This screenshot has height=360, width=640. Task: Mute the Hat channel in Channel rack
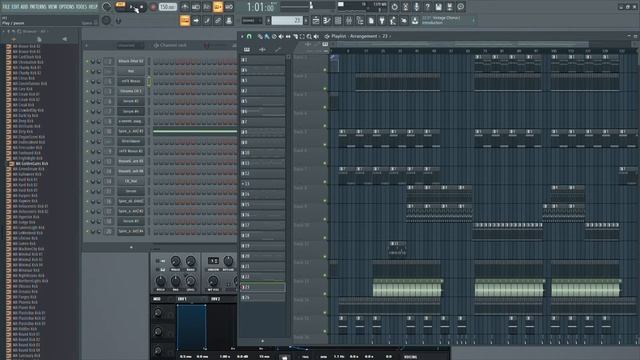click(x=87, y=71)
